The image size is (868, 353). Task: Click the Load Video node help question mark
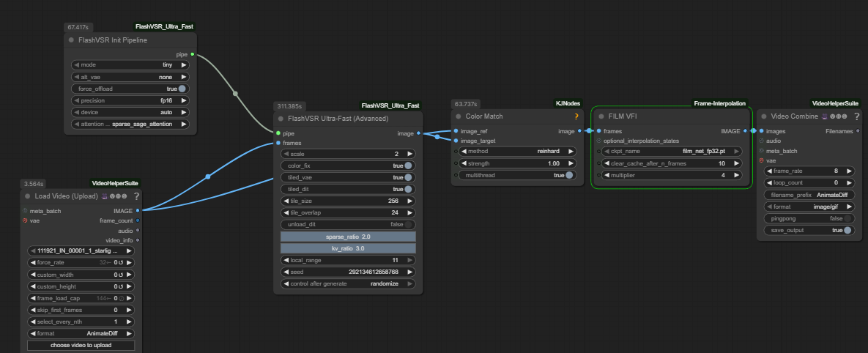[136, 196]
